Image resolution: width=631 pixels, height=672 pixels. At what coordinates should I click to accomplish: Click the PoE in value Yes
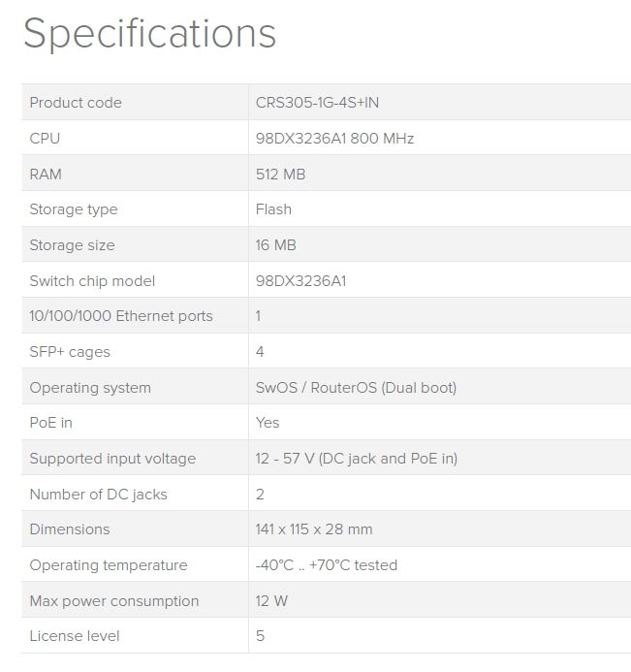click(268, 423)
